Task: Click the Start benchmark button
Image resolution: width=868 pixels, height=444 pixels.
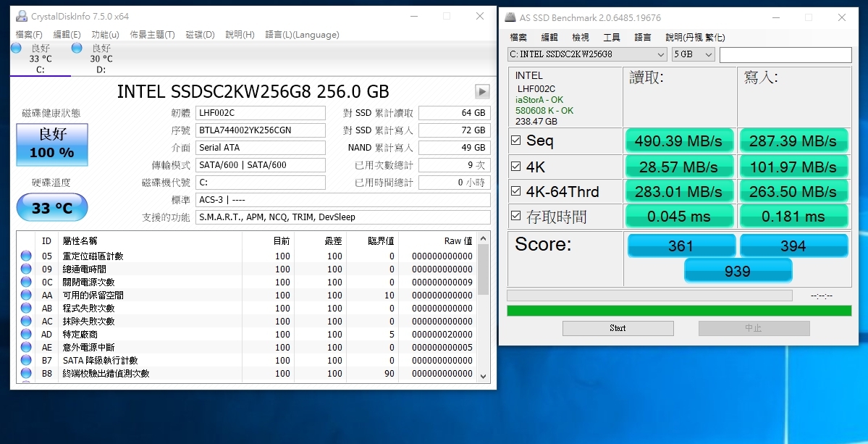Action: (x=618, y=328)
